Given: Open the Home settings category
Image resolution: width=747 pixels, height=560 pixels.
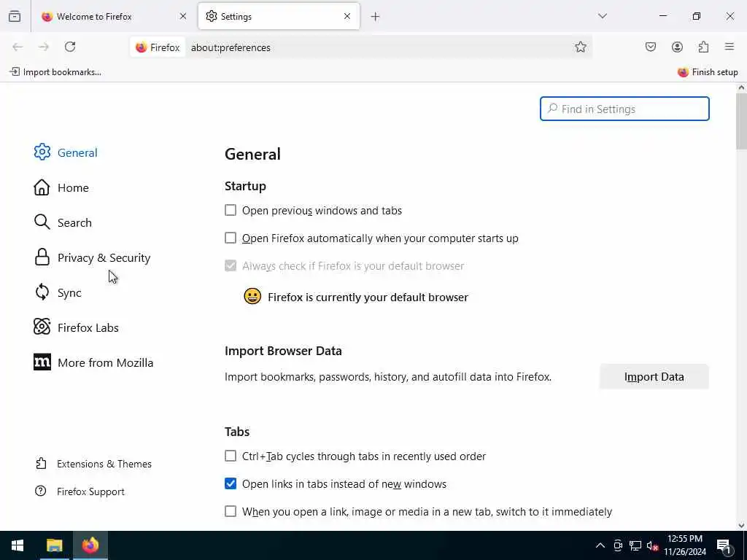Looking at the screenshot, I should pyautogui.click(x=73, y=187).
